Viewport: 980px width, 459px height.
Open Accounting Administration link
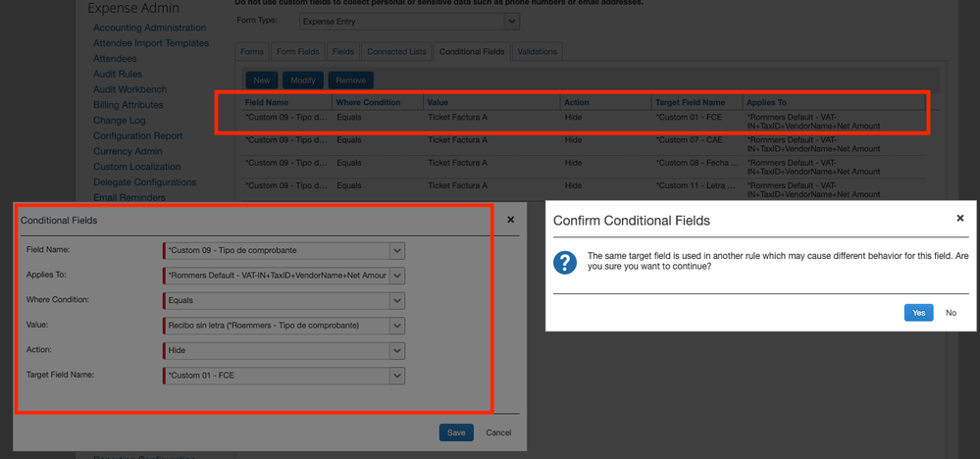point(149,27)
